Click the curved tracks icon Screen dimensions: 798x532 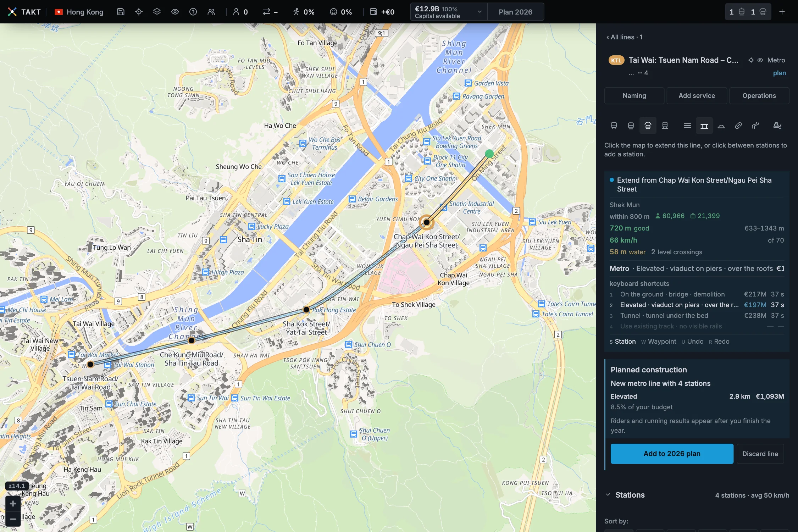point(755,126)
